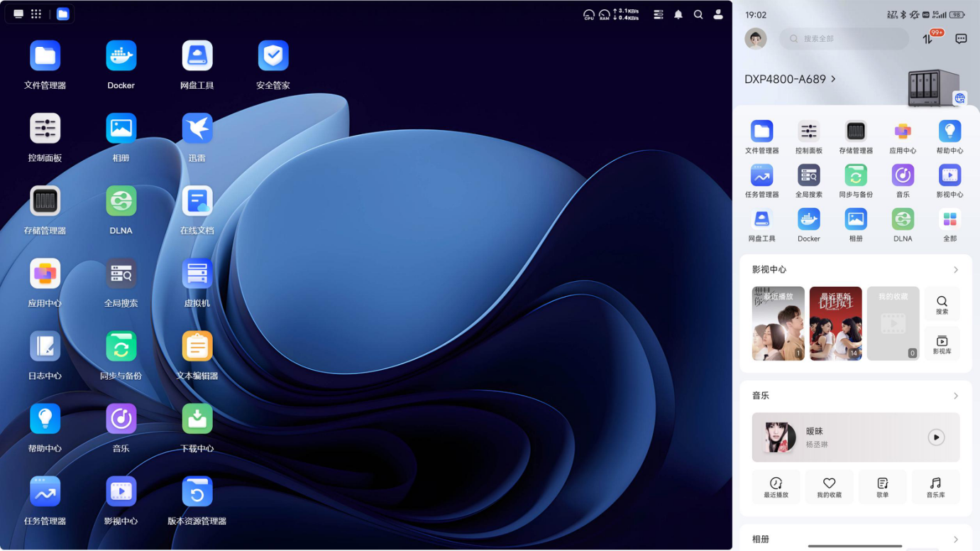Image resolution: width=980 pixels, height=551 pixels.
Task: Open the app grid launcher in taskbar
Action: 36,14
